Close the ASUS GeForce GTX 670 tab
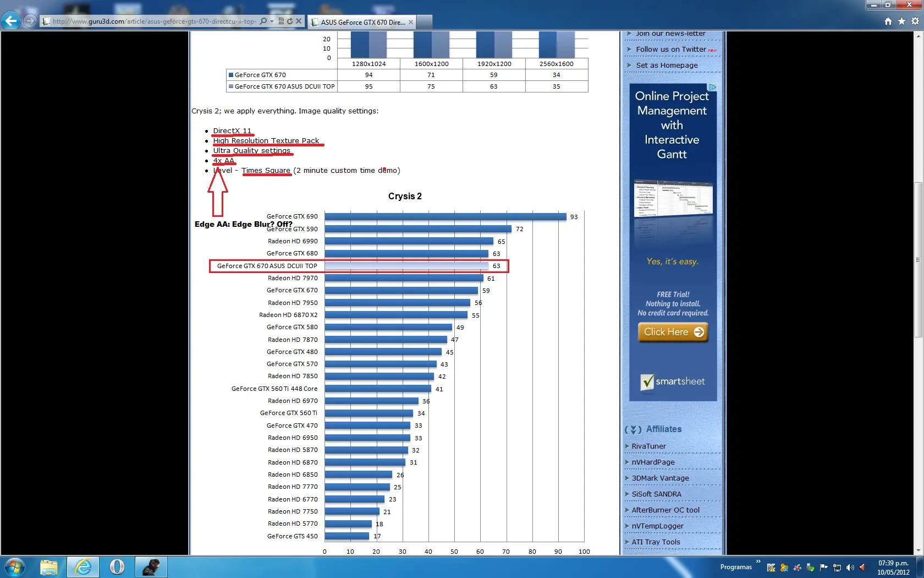Viewport: 924px width, 578px height. tap(410, 22)
